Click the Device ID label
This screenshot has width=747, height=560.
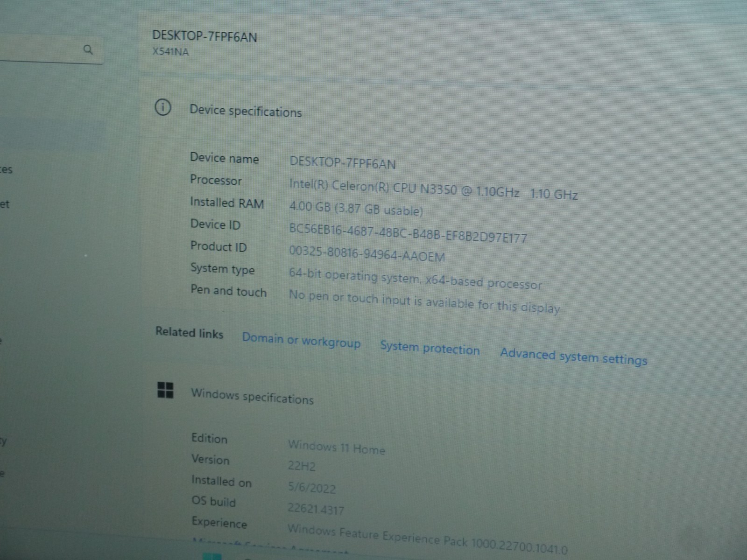(x=215, y=224)
